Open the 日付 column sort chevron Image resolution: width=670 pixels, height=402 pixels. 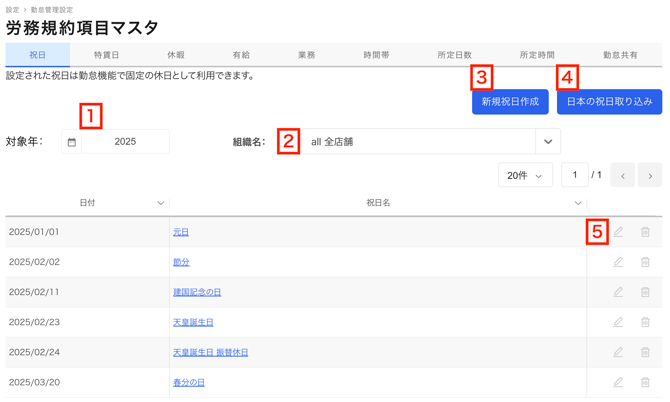[x=160, y=203]
